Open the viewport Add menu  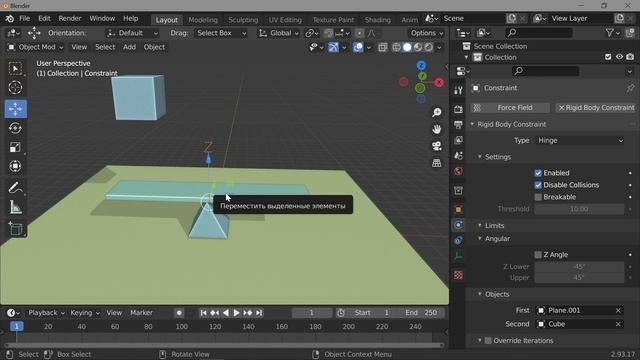[x=129, y=47]
